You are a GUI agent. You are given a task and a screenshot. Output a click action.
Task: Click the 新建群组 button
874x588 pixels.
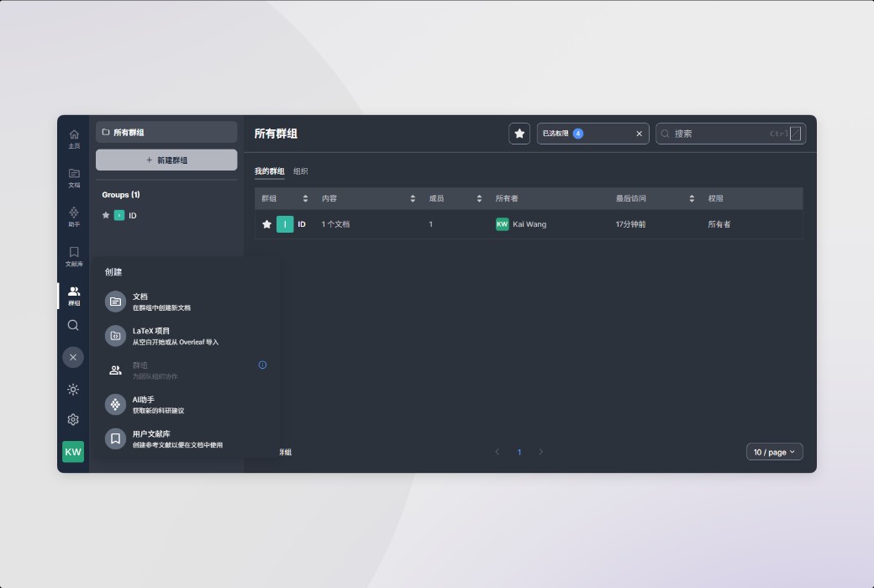click(166, 160)
